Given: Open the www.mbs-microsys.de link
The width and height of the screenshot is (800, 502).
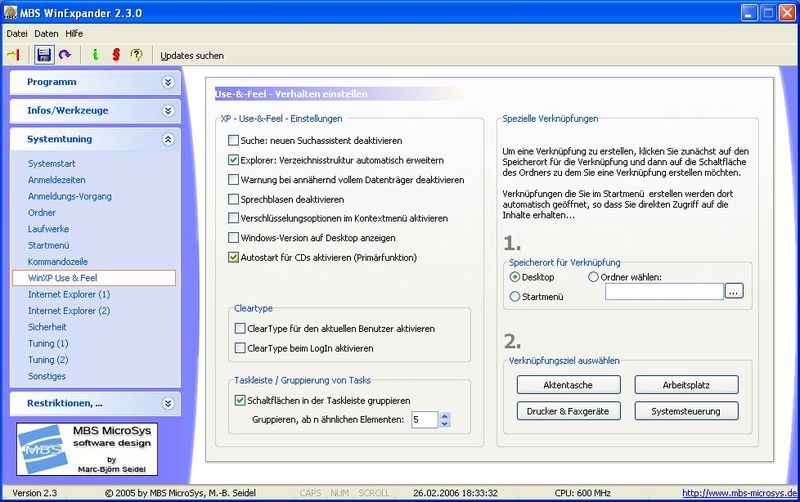Looking at the screenshot, I should tap(739, 493).
